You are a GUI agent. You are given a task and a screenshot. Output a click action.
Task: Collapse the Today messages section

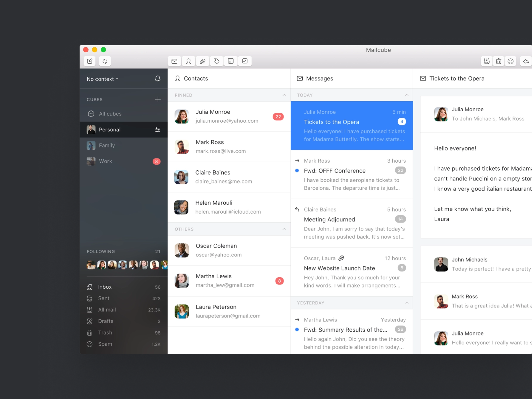[x=406, y=95]
